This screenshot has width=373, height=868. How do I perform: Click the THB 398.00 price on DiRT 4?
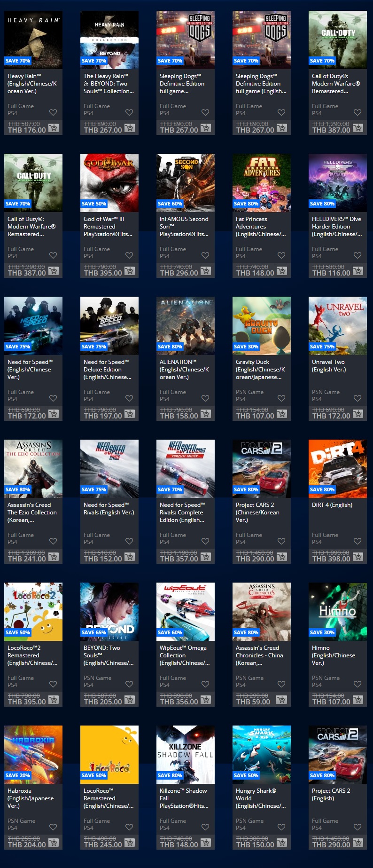(x=331, y=559)
